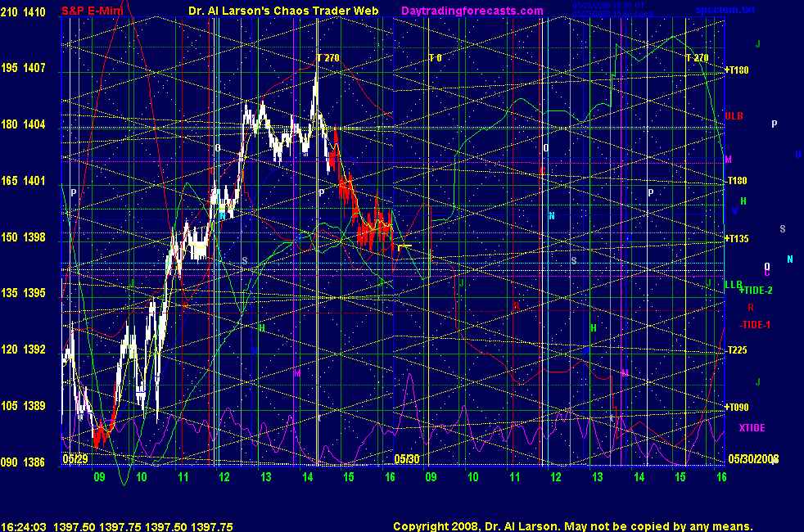This screenshot has height=532, width=804.
Task: Click the "135 1395" price axis label
Action: click(23, 293)
